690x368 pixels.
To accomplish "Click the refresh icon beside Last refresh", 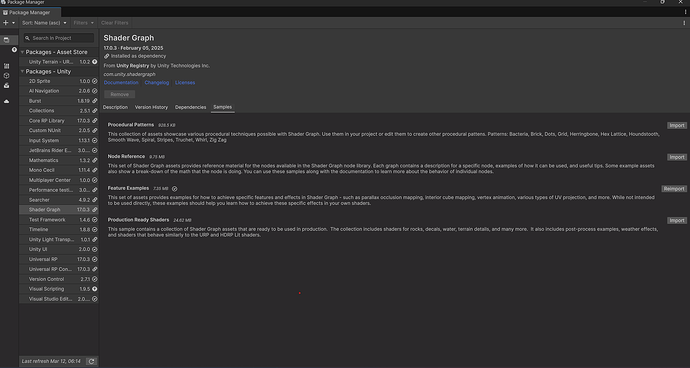I will 91,361.
